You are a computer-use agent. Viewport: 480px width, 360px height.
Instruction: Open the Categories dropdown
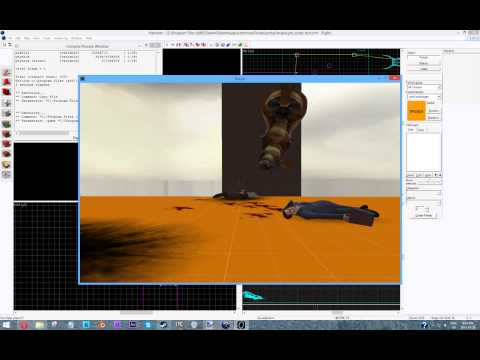pos(424,193)
